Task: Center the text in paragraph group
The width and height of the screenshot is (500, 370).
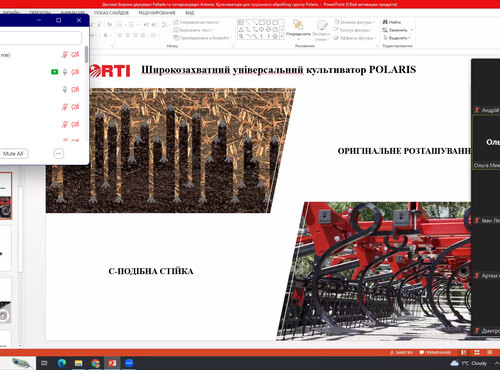Action: 127,35
